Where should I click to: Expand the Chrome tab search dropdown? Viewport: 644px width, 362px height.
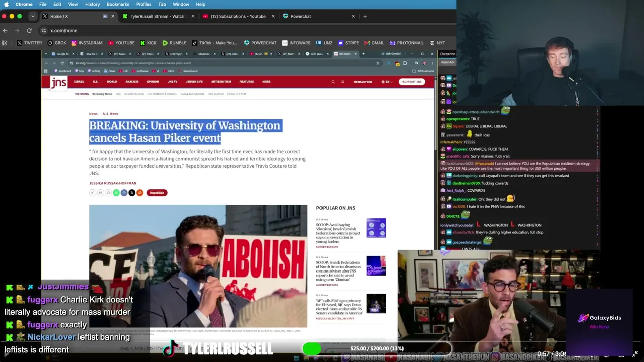tap(33, 16)
